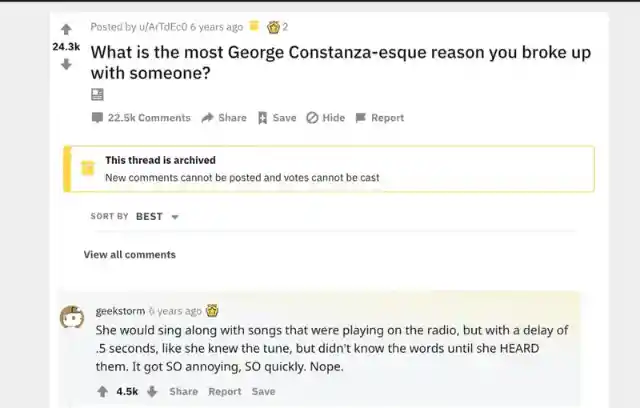Open geekstorm's user profile
Viewport: 640px width, 408px height.
120,311
